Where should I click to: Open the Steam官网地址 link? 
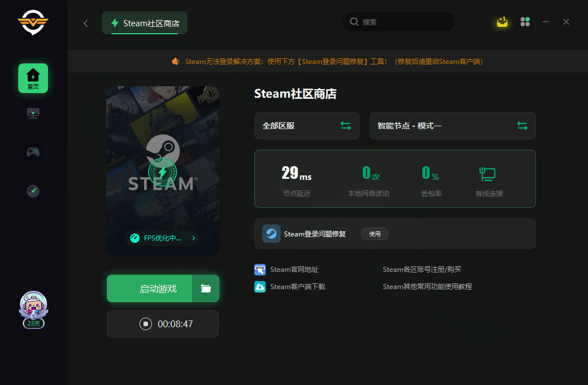click(294, 270)
